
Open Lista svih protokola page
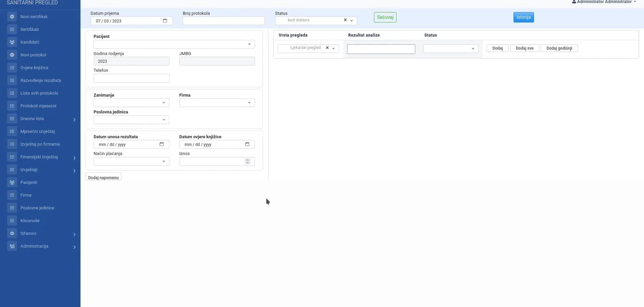39,93
